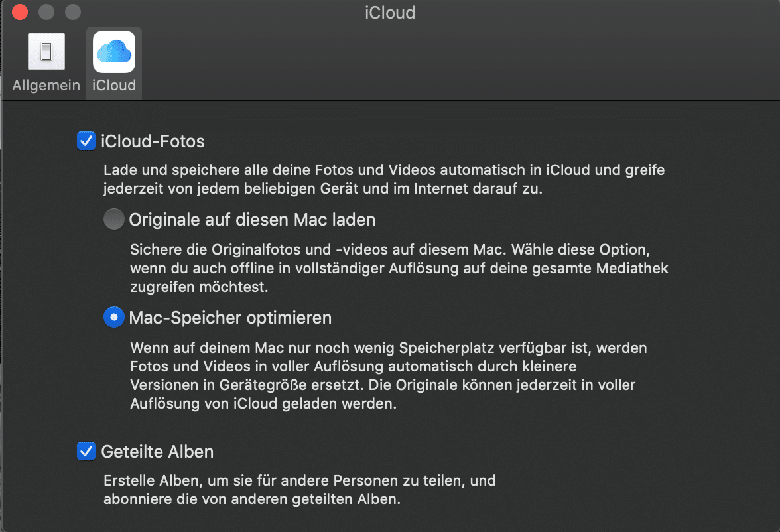The height and width of the screenshot is (532, 780).
Task: Click the iCloud-Fotos description paragraph
Action: 384,179
